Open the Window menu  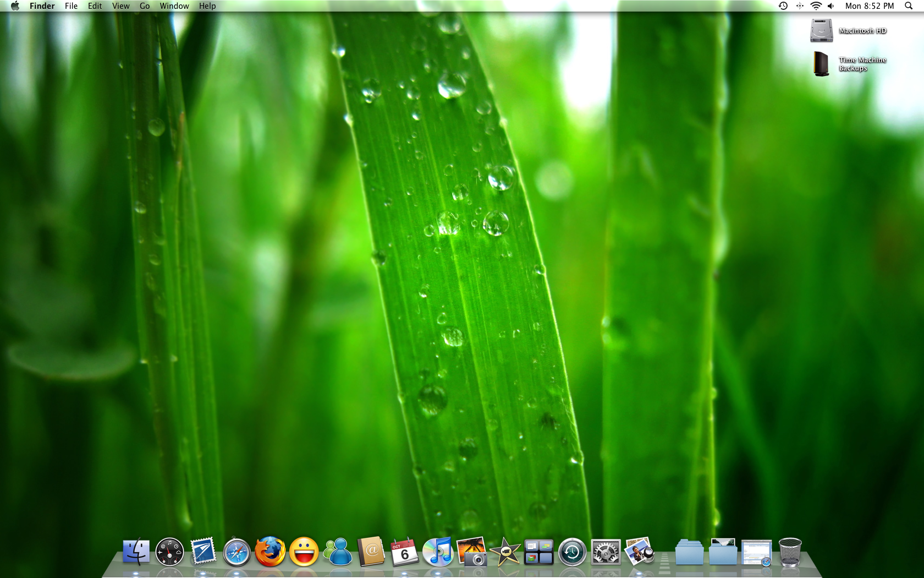[x=174, y=6]
